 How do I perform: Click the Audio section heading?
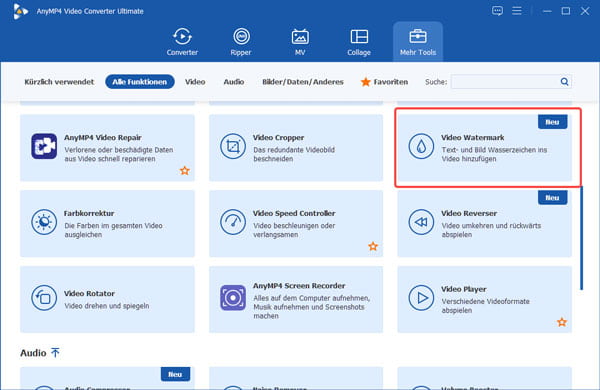pos(33,352)
